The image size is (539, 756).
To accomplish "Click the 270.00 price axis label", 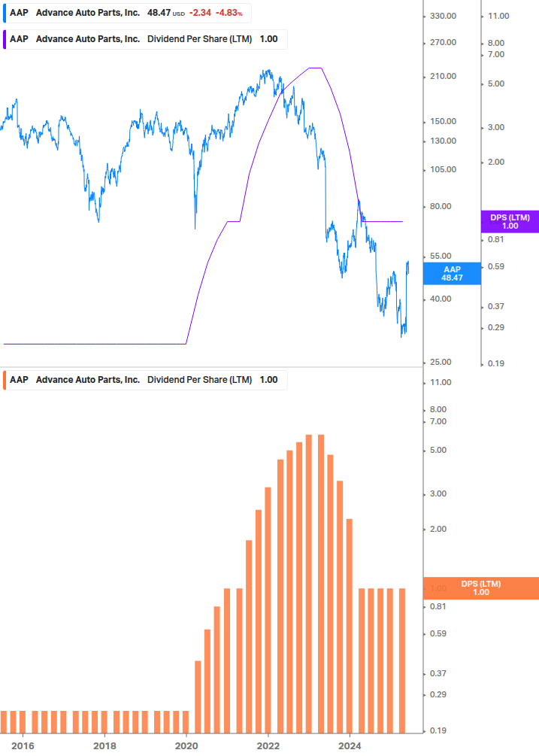I will pyautogui.click(x=443, y=42).
